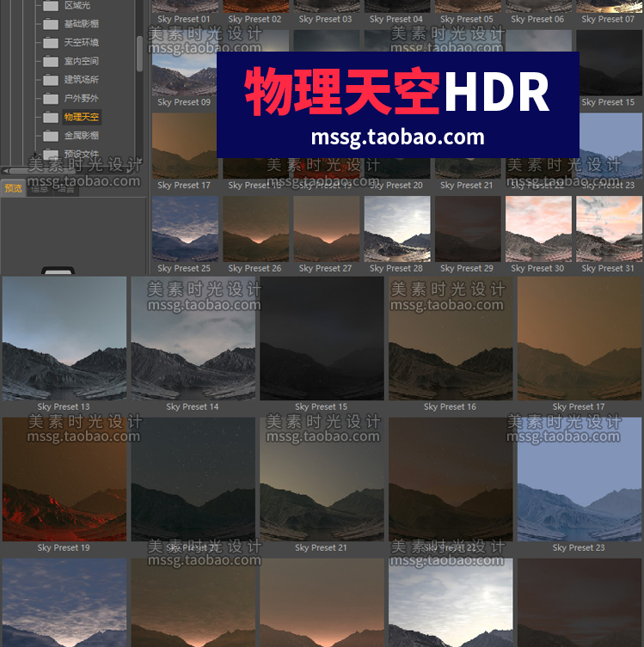Click the folder tree horizontal scrollbar left arrow

pos(4,171)
